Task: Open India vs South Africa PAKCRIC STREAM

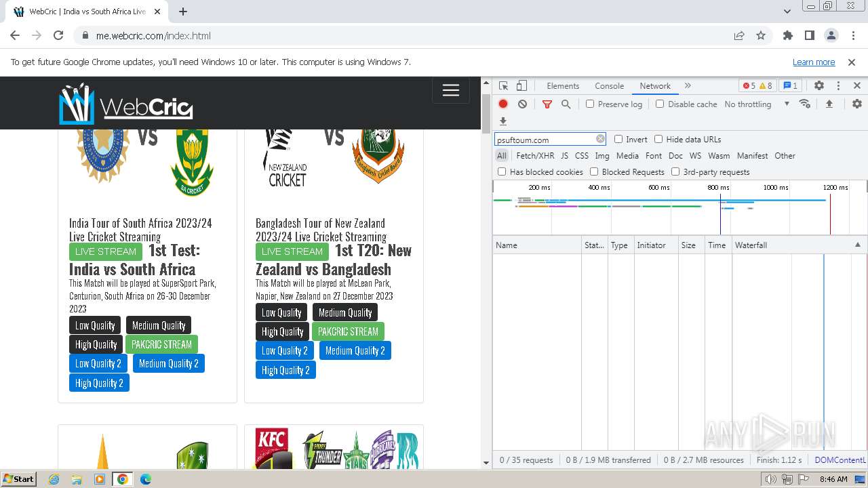Action: 161,344
